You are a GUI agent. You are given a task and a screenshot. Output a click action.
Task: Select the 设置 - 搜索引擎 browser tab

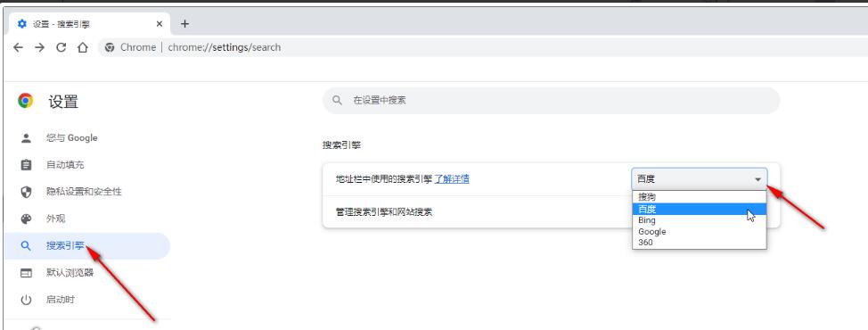[88, 24]
